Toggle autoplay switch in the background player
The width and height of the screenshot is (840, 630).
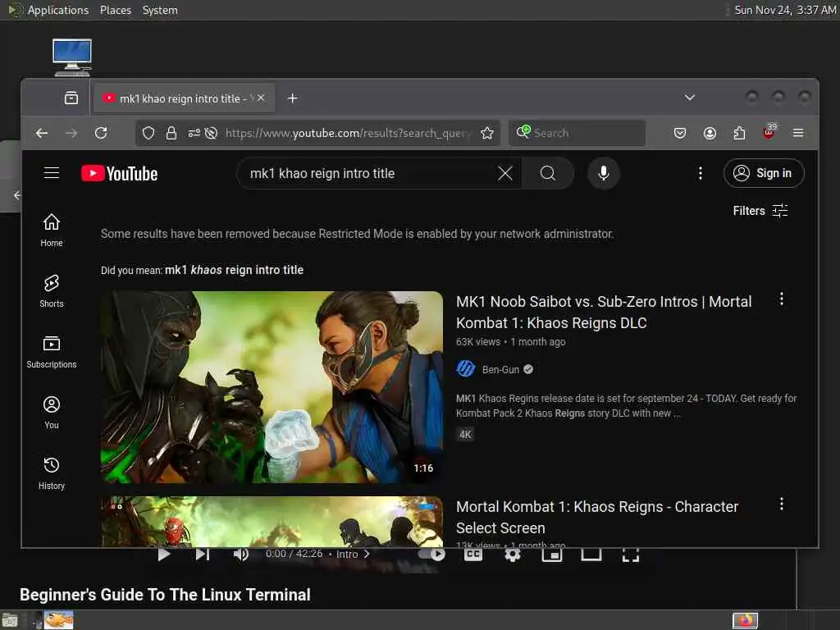click(x=432, y=554)
